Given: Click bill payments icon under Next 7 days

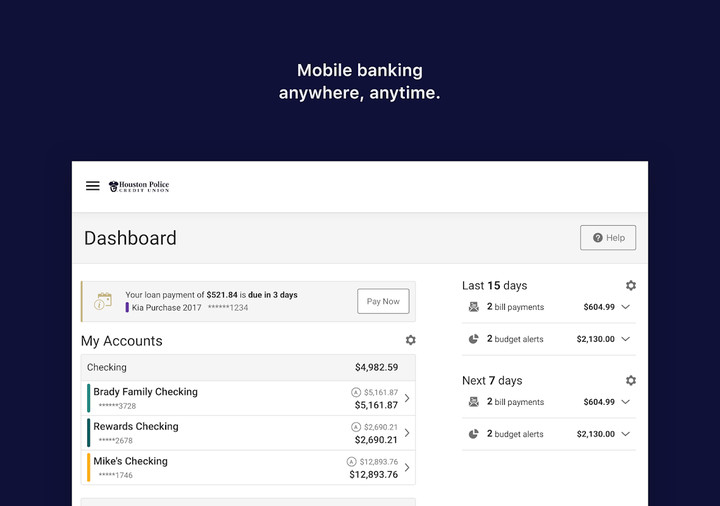Looking at the screenshot, I should tap(473, 402).
